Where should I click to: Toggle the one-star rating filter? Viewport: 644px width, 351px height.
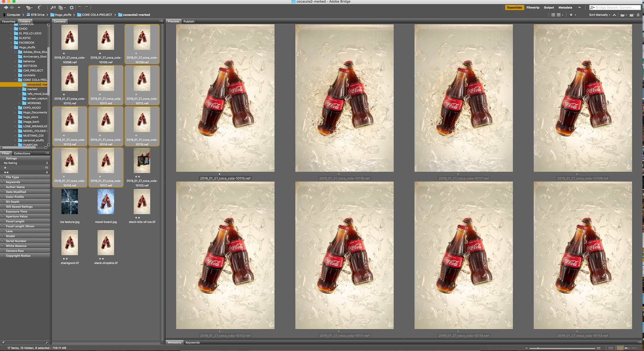coord(25,167)
